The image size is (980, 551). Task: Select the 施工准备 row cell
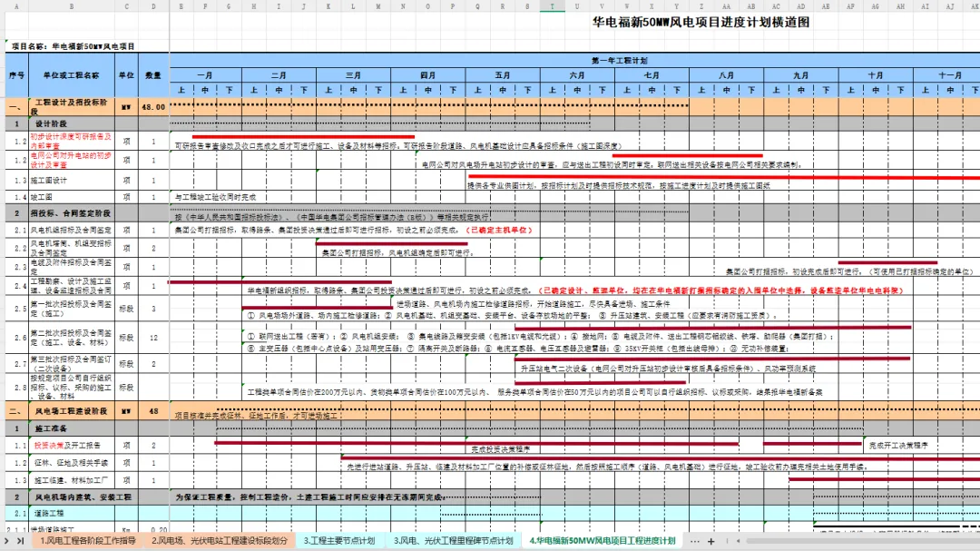point(72,429)
